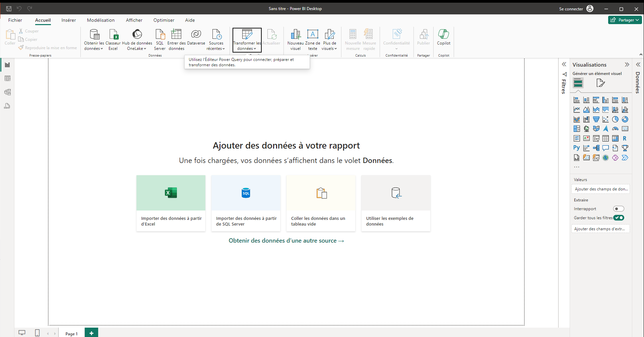The height and width of the screenshot is (337, 644).
Task: Expand Obtenir les données dropdown
Action: 94,40
